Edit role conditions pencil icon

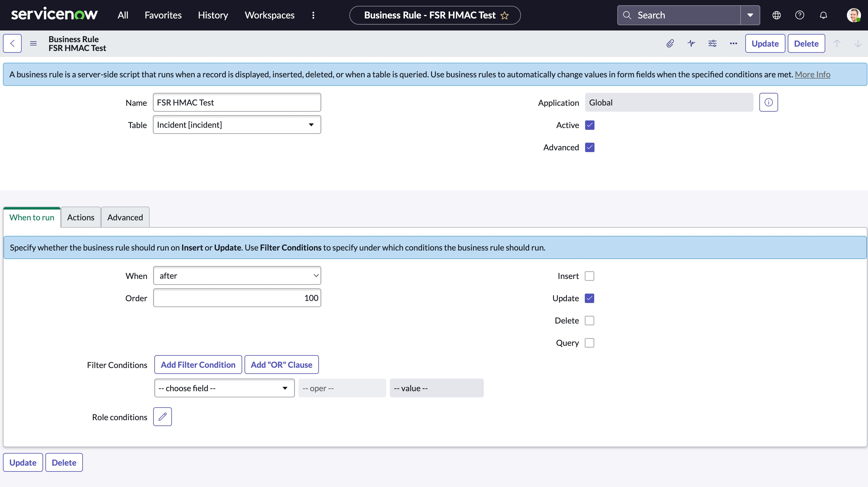point(163,416)
